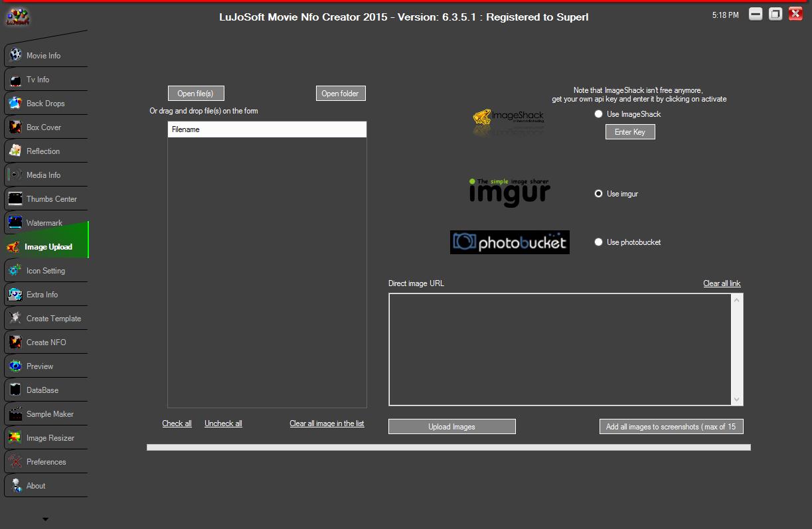Open the Tv Info section icon
This screenshot has width=812, height=529.
pos(15,80)
